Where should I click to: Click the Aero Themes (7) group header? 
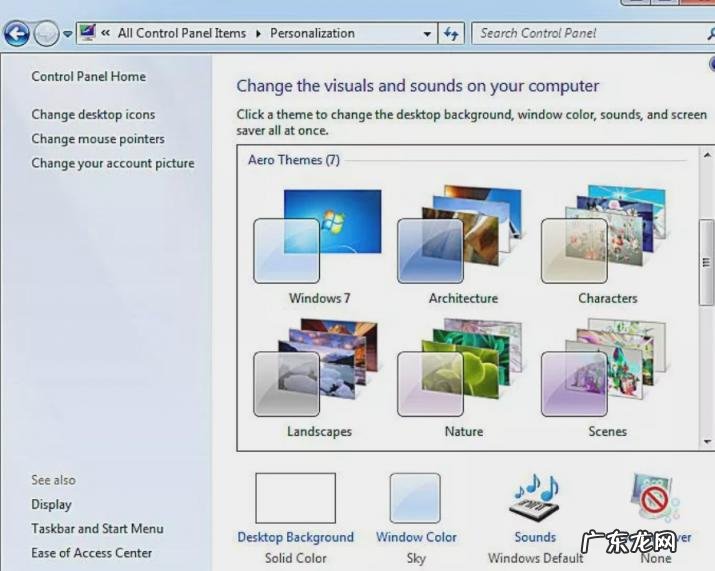click(294, 160)
